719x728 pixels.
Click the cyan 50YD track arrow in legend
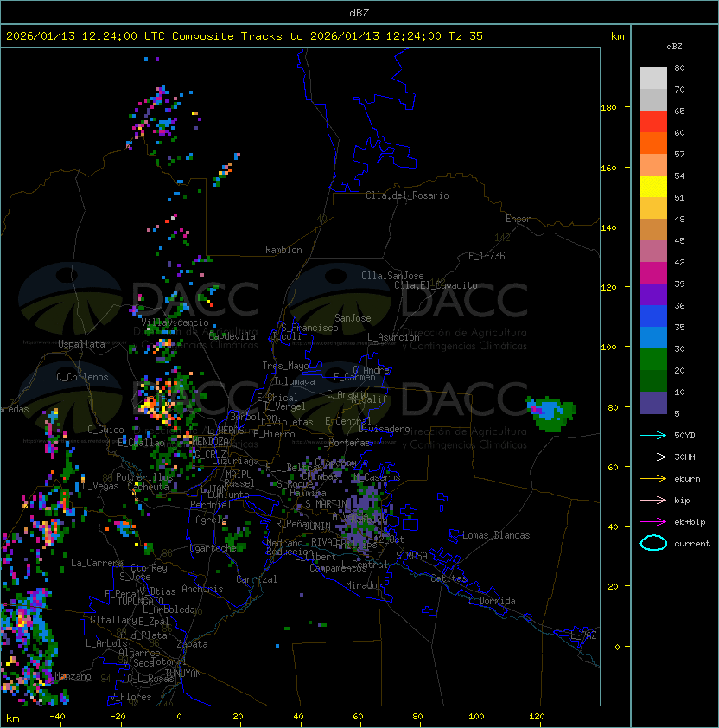653,435
